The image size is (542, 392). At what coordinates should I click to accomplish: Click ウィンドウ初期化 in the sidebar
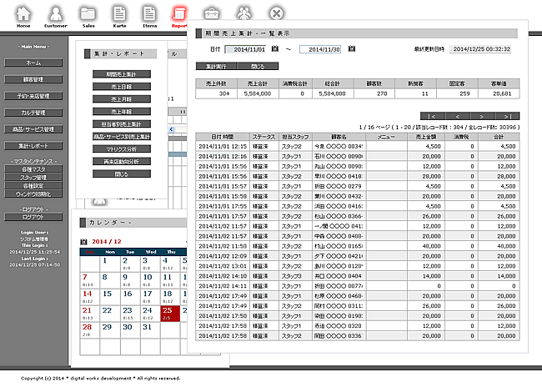(33, 194)
